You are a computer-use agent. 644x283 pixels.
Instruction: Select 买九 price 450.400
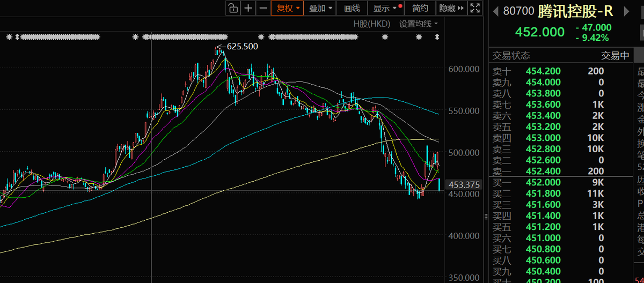click(x=543, y=271)
